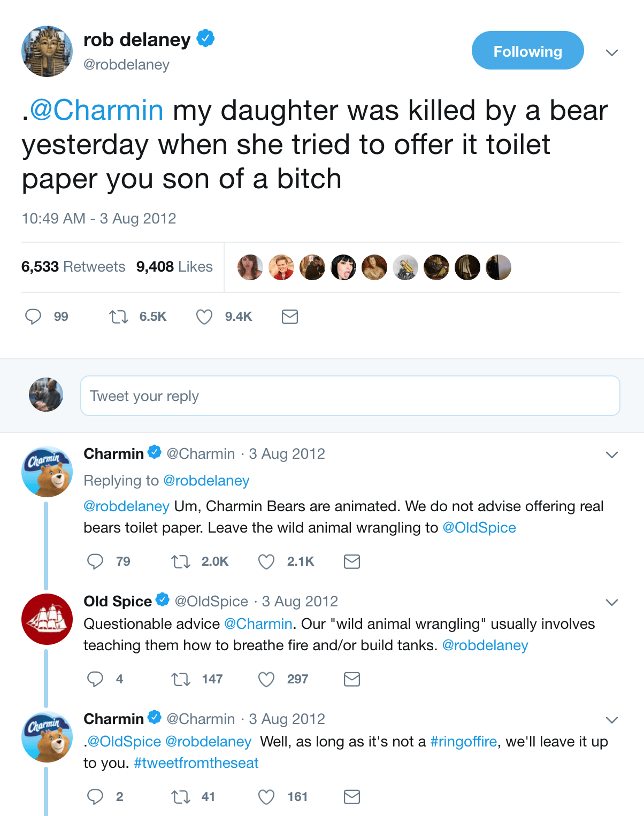Viewport: 644px width, 816px height.
Task: Like the Old Spice reply tweet
Action: pyautogui.click(x=266, y=679)
